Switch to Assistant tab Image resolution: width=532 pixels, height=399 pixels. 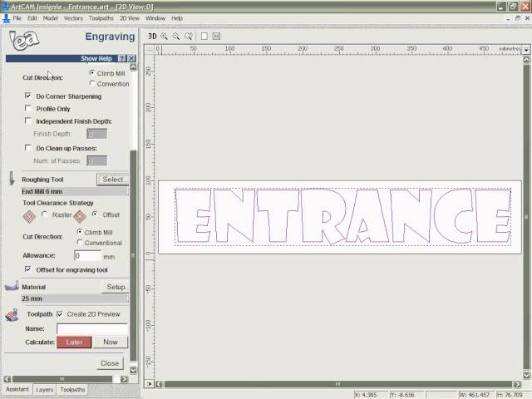click(17, 390)
